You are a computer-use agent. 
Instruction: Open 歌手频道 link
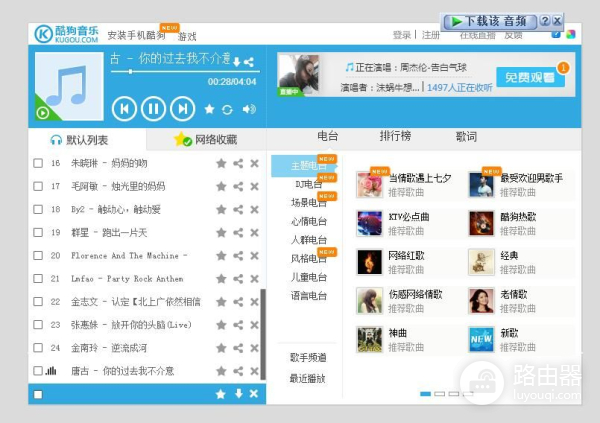(x=308, y=358)
